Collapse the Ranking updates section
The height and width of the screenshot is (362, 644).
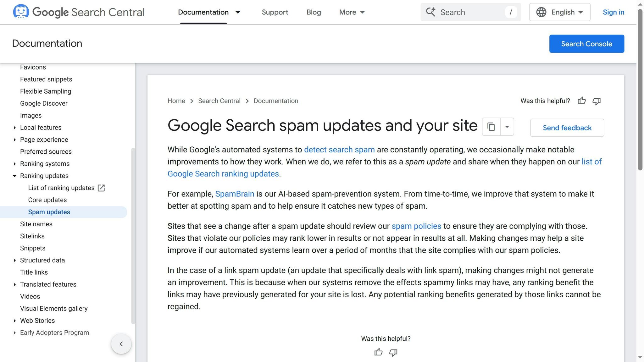(14, 176)
